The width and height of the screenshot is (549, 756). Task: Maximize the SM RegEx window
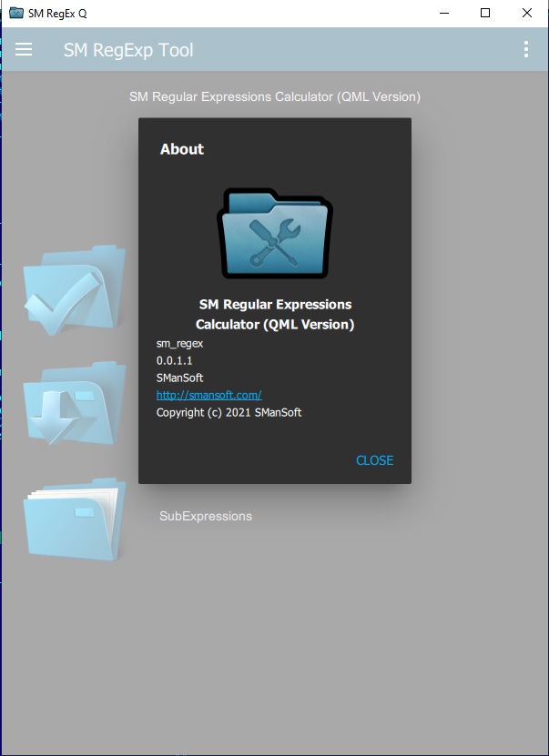485,13
